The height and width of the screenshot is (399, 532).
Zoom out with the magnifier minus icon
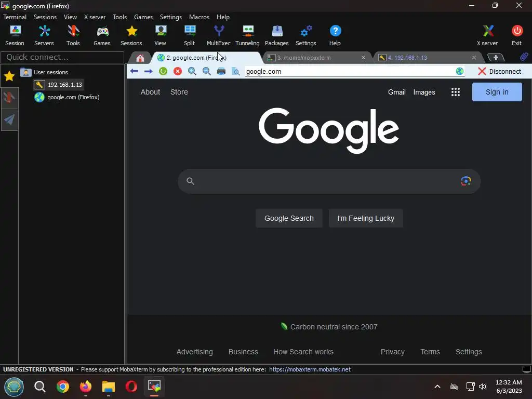207,71
